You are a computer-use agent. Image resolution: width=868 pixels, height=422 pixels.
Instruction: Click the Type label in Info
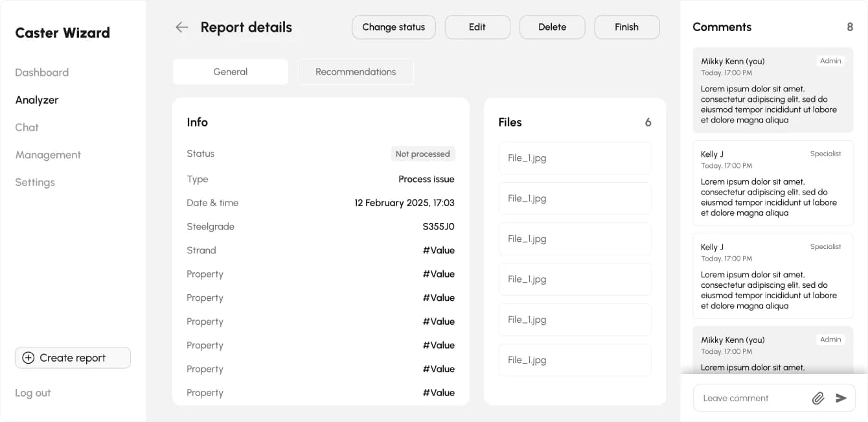198,179
